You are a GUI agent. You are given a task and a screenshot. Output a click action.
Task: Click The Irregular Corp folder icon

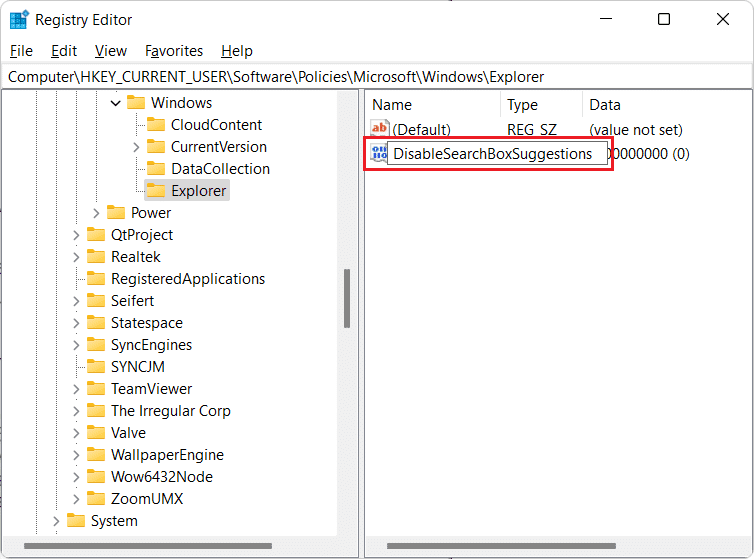click(x=96, y=411)
